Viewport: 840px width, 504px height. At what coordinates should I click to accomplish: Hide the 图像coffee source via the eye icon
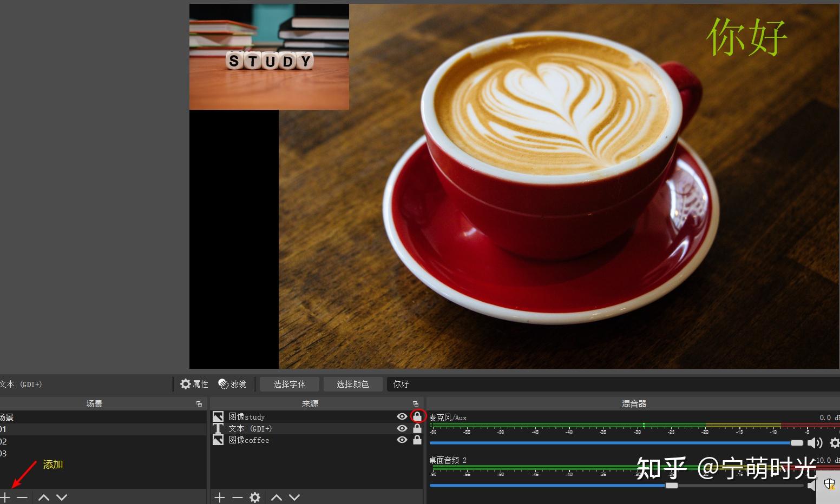click(402, 440)
